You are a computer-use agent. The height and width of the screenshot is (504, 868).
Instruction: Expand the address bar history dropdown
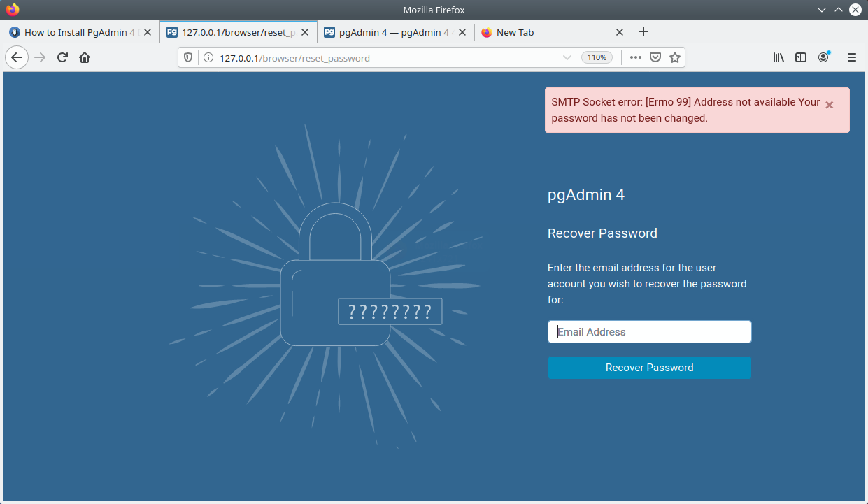coord(567,57)
